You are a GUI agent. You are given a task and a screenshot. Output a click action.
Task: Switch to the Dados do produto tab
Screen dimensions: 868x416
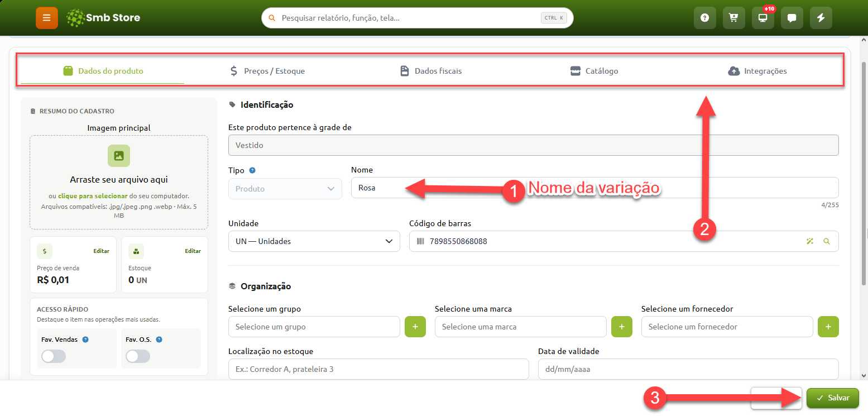(x=103, y=71)
